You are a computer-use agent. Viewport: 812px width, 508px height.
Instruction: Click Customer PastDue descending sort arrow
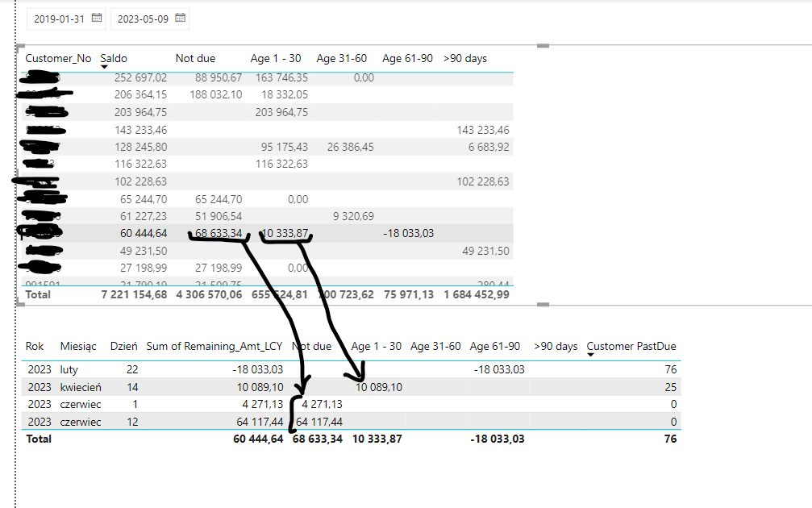(590, 355)
